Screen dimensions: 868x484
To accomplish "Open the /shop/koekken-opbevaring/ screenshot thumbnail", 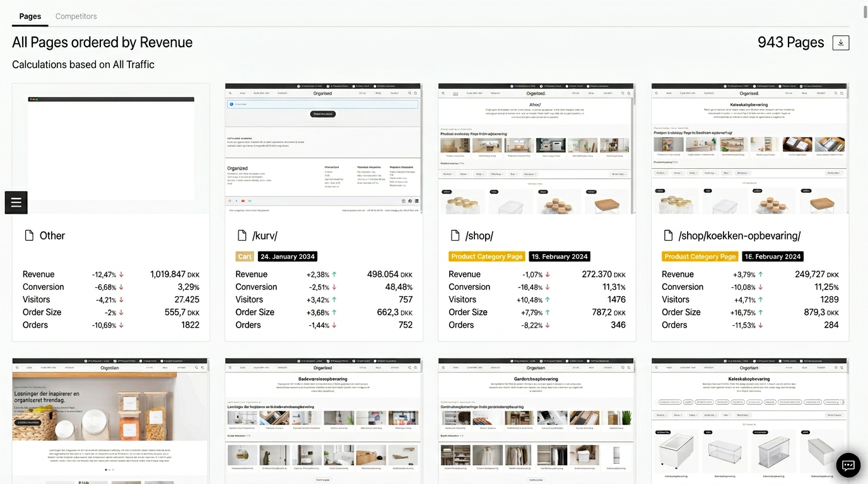I will [750, 149].
